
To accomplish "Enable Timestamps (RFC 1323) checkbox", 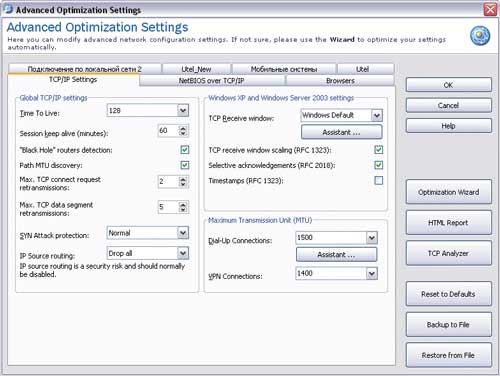I will pyautogui.click(x=379, y=181).
